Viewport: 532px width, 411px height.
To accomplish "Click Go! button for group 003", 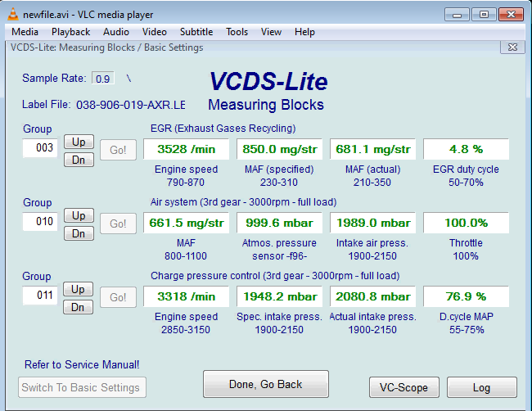I will (118, 150).
